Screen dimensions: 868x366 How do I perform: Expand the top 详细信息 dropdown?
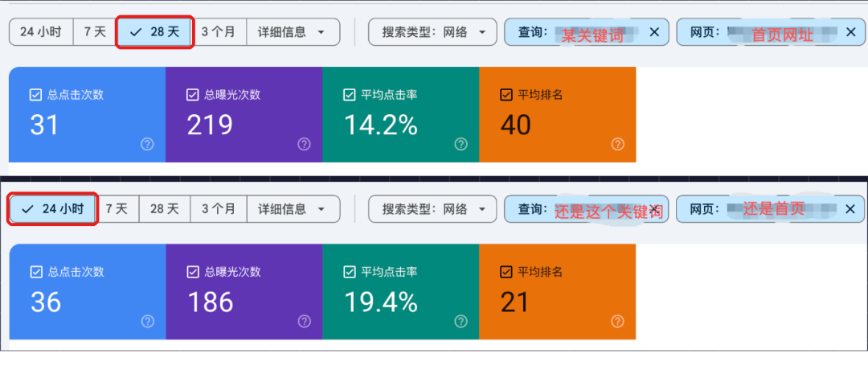click(293, 32)
